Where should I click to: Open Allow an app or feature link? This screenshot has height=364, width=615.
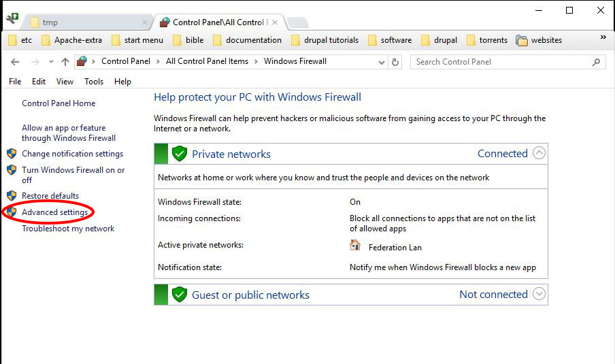coord(69,133)
